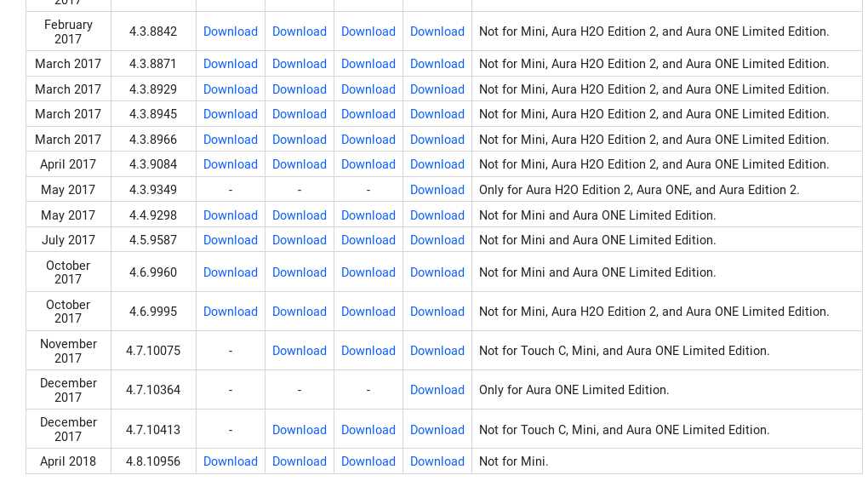Open fourth Download link for July 2017 4.5.9587

(437, 240)
